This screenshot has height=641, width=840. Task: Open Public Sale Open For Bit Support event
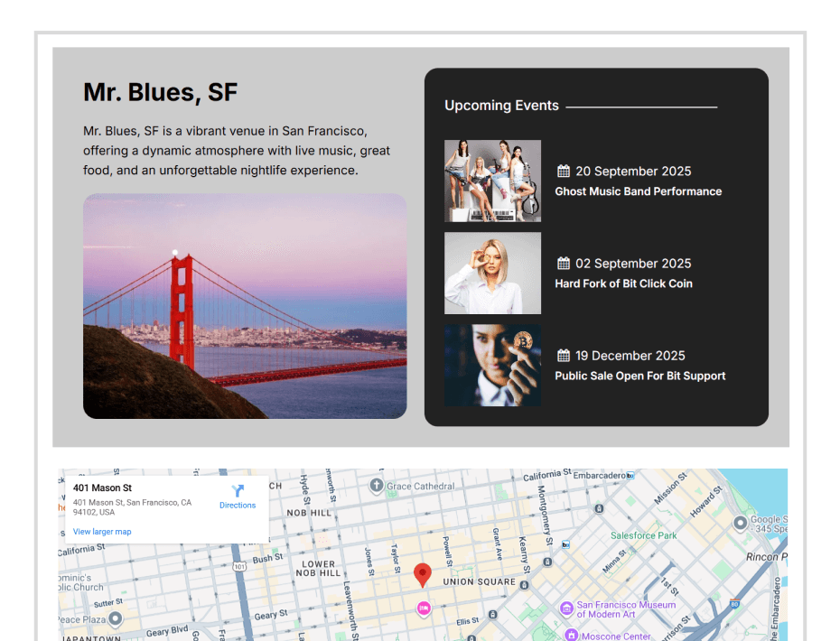pyautogui.click(x=639, y=376)
